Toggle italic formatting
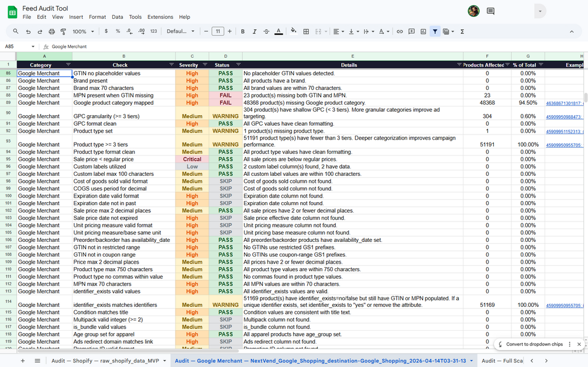This screenshot has height=367, width=588. click(255, 32)
